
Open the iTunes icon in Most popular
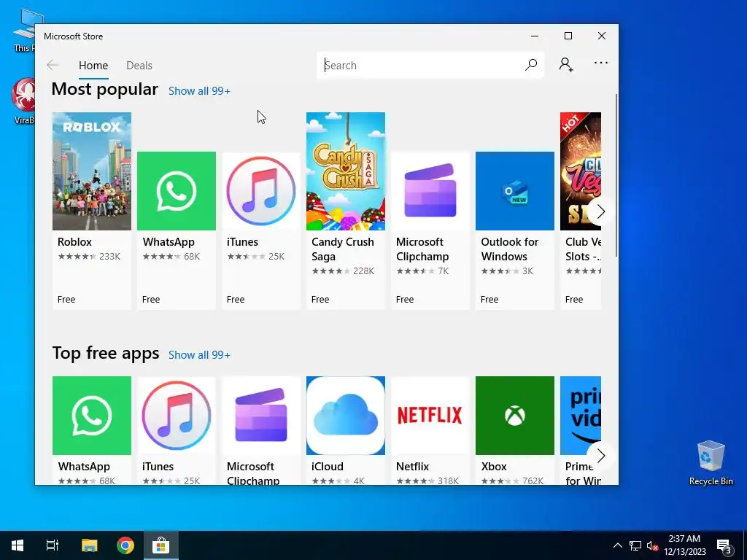[261, 191]
